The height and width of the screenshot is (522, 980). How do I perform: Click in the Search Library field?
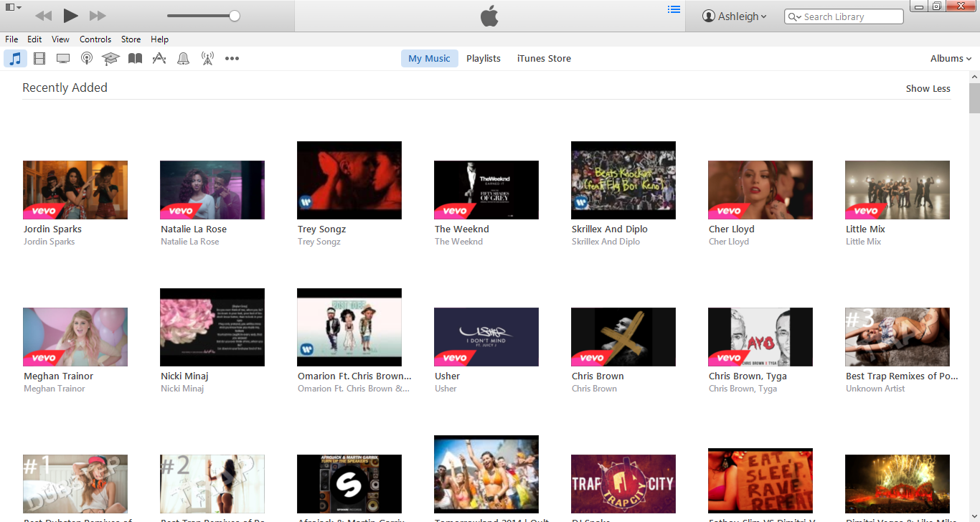[844, 16]
